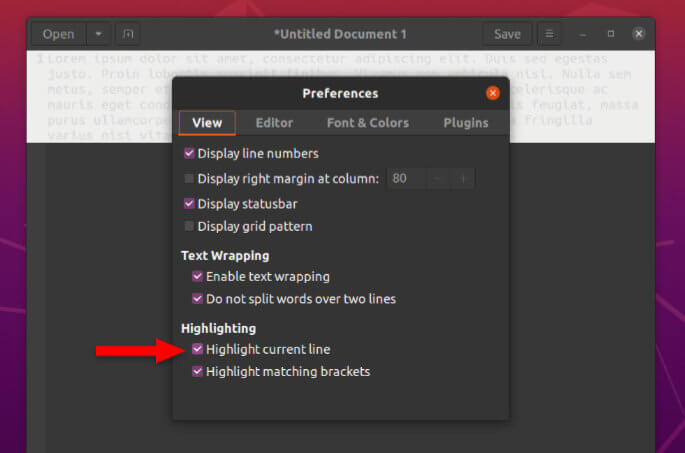685x453 pixels.
Task: Switch to the View tab
Action: pyautogui.click(x=207, y=123)
